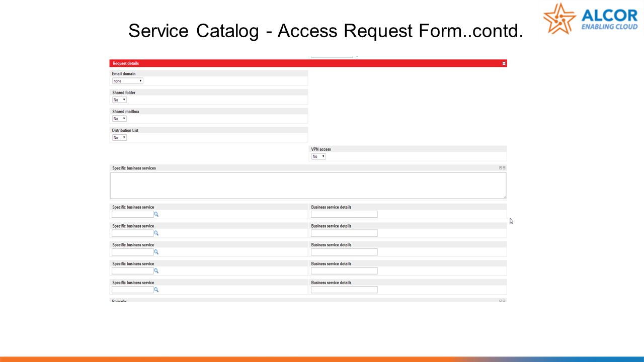Click the Shared mailbox label
This screenshot has height=362, width=644.
pyautogui.click(x=126, y=112)
